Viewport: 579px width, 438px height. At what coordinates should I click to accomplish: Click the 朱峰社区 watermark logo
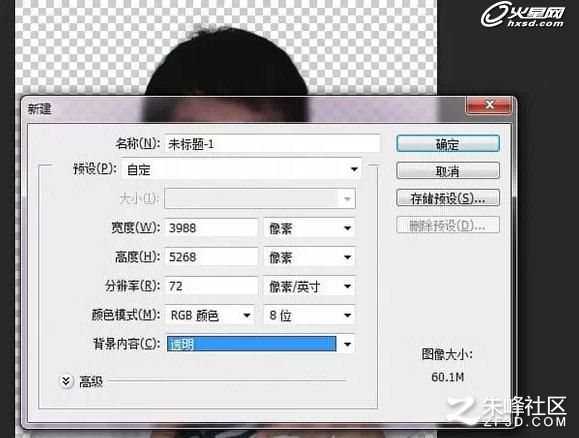pyautogui.click(x=507, y=410)
